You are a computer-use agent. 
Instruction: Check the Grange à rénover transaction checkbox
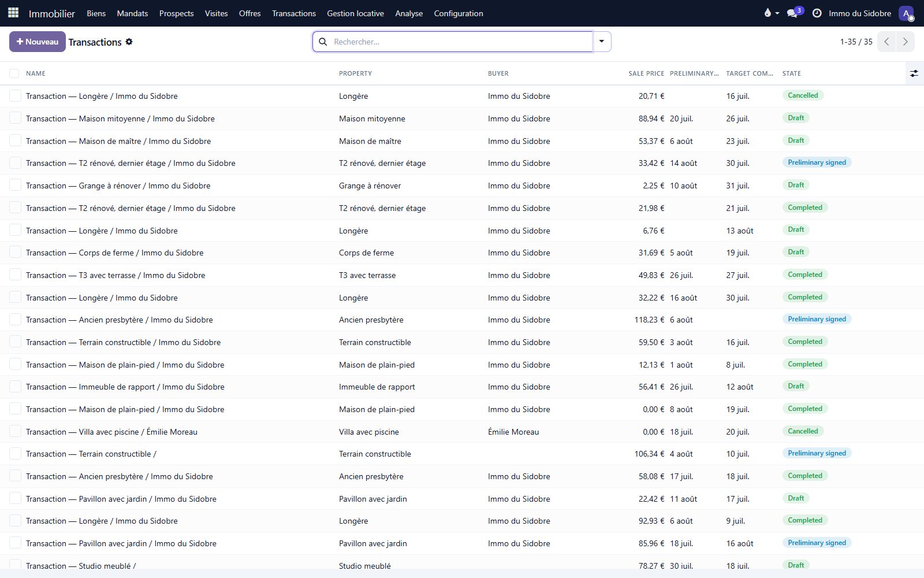click(x=16, y=185)
